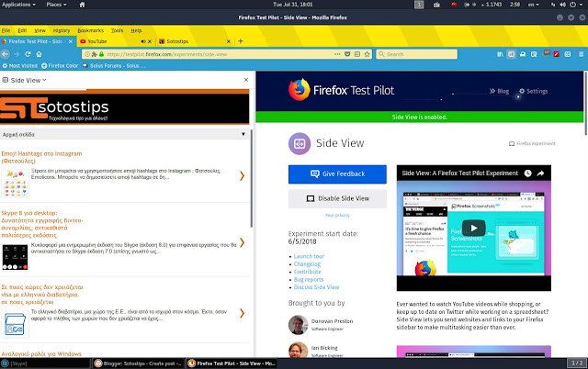Click arrow next to Emoji Hashtags post
The width and height of the screenshot is (588, 369).
pos(242,175)
